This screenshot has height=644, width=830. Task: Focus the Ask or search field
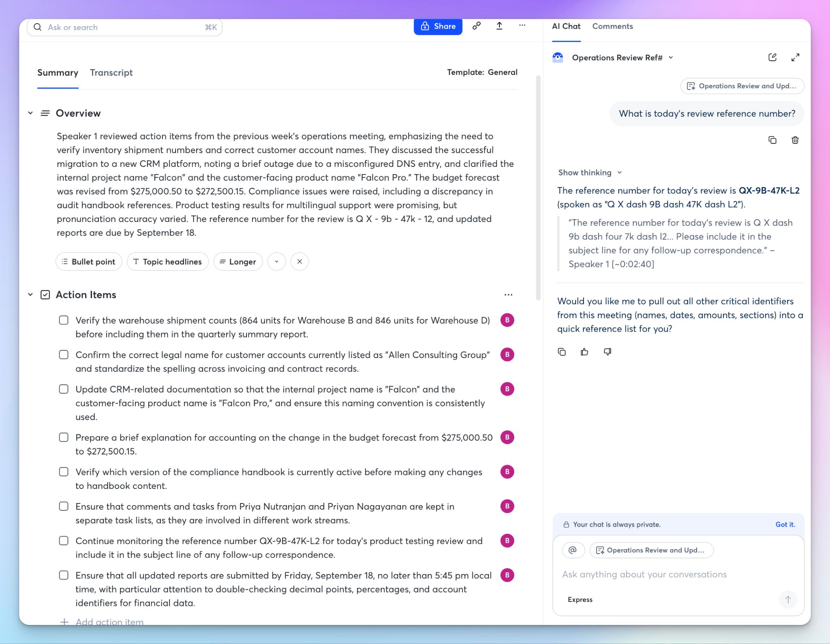point(124,27)
